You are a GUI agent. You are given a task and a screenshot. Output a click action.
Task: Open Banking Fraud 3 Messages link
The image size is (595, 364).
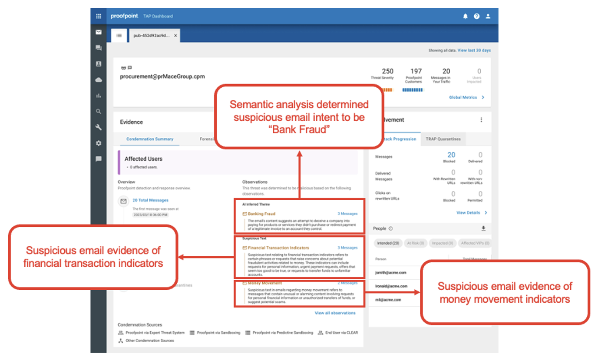347,214
